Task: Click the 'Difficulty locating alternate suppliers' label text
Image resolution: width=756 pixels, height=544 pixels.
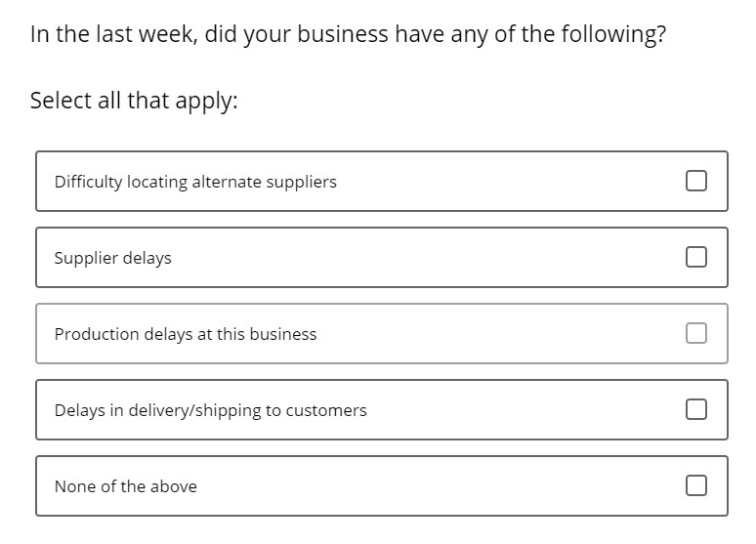Action: [195, 182]
